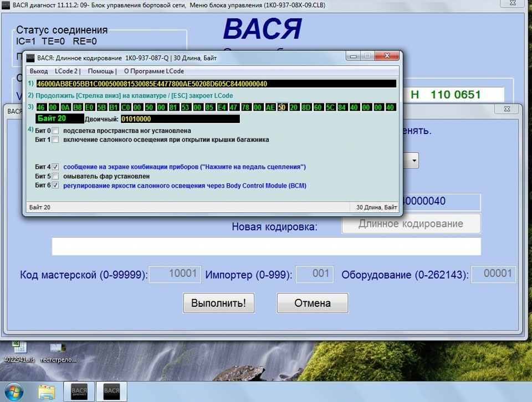Disable Бит 4 сообщение на экране

pos(55,167)
